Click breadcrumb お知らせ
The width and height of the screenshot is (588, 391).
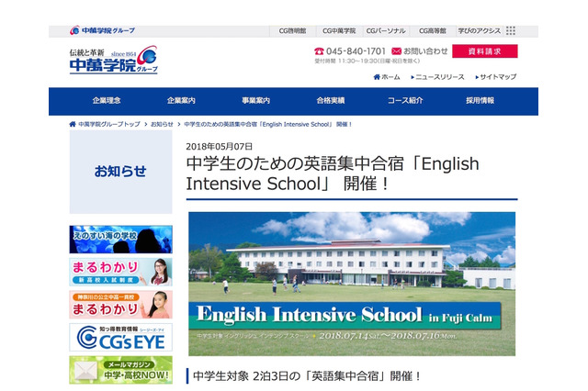click(162, 124)
